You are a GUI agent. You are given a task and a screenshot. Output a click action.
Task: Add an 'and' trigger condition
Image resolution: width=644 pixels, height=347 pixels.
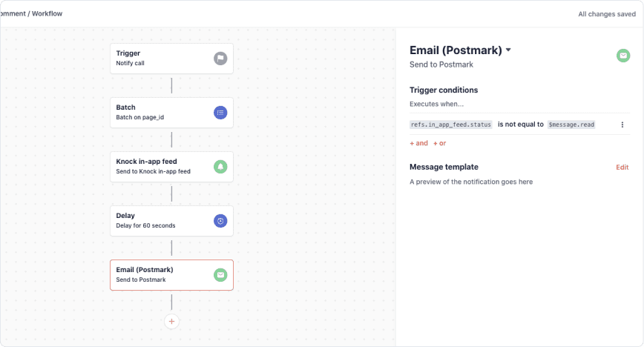point(418,143)
